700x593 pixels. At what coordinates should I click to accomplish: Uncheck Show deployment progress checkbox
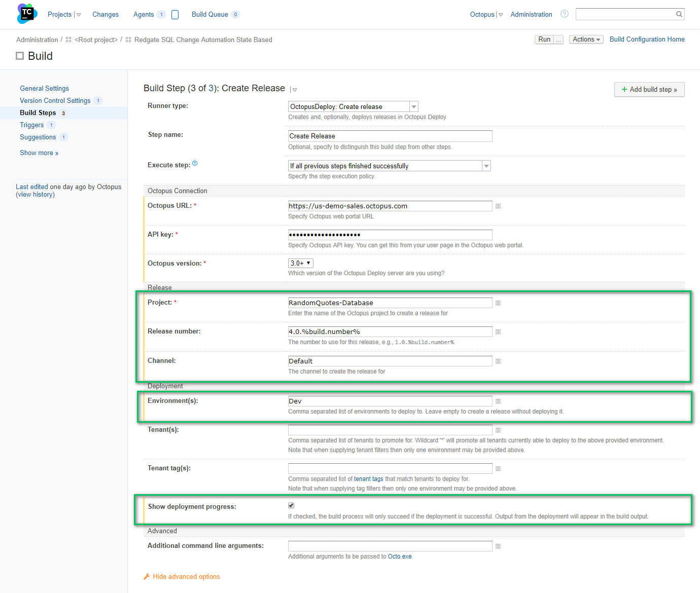tap(291, 505)
